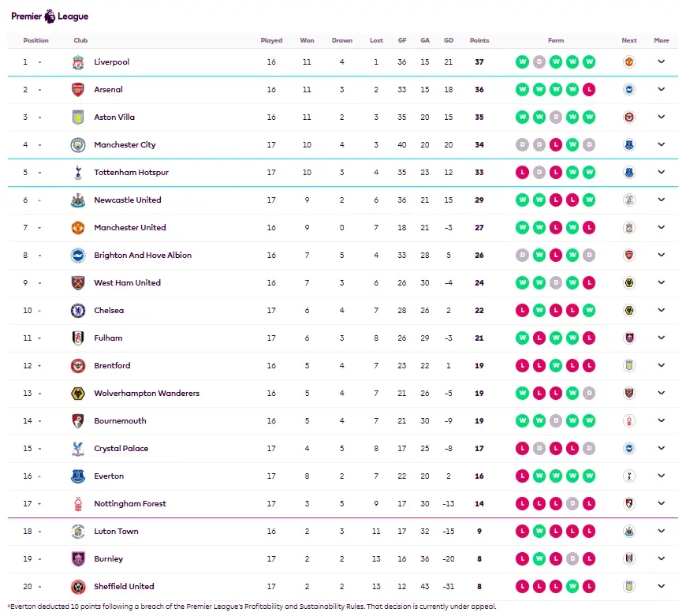Screen dimensions: 686x616
Task: Open Liverpool's next opponent crest
Action: tap(629, 62)
